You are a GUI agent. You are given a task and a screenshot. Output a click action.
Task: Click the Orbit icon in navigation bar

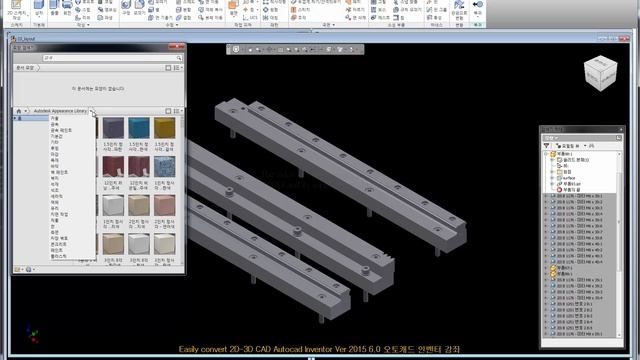click(x=269, y=49)
